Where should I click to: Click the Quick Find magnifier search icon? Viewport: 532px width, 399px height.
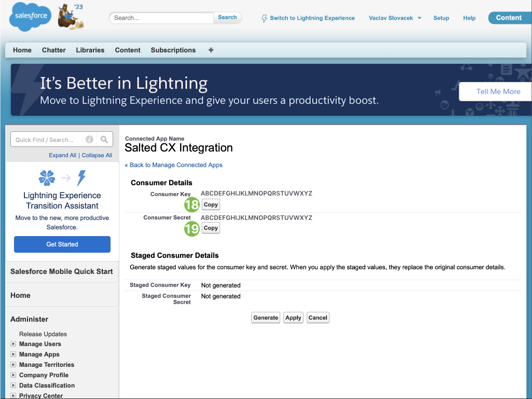(104, 140)
